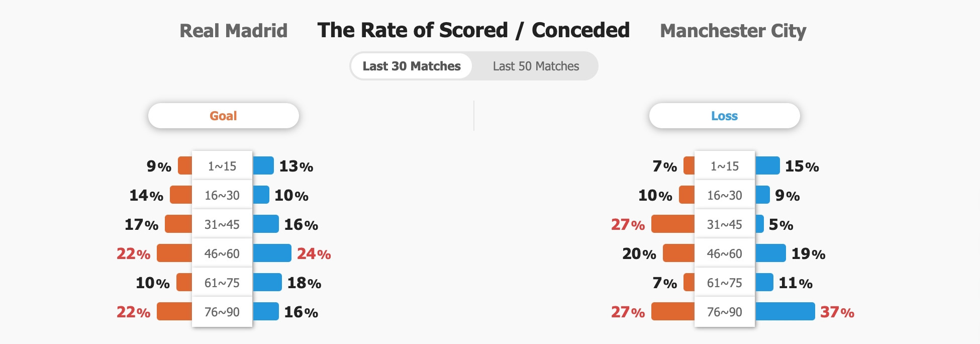Screen dimensions: 980x344
Task: Click Goal section 1~15 minute label
Action: pos(222,166)
